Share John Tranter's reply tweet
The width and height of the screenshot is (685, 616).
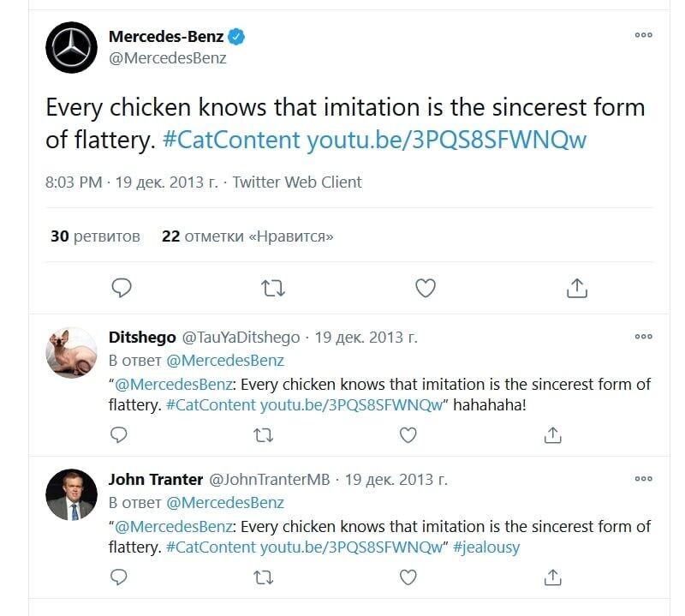click(x=553, y=577)
